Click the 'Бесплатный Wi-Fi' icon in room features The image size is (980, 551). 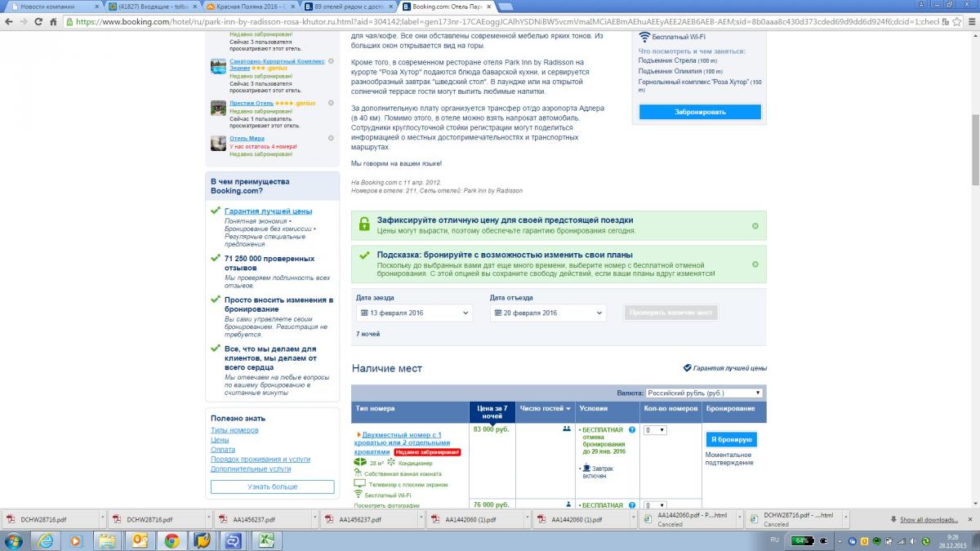pos(358,495)
